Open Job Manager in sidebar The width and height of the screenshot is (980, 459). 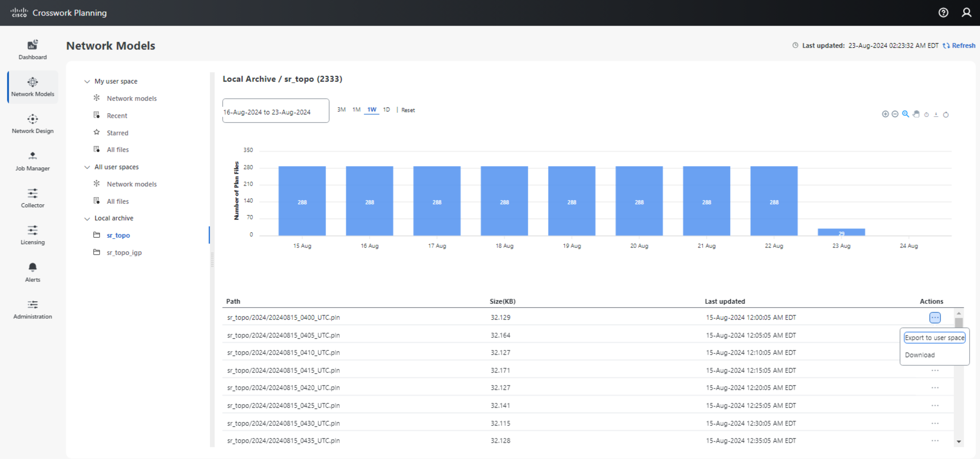point(33,161)
